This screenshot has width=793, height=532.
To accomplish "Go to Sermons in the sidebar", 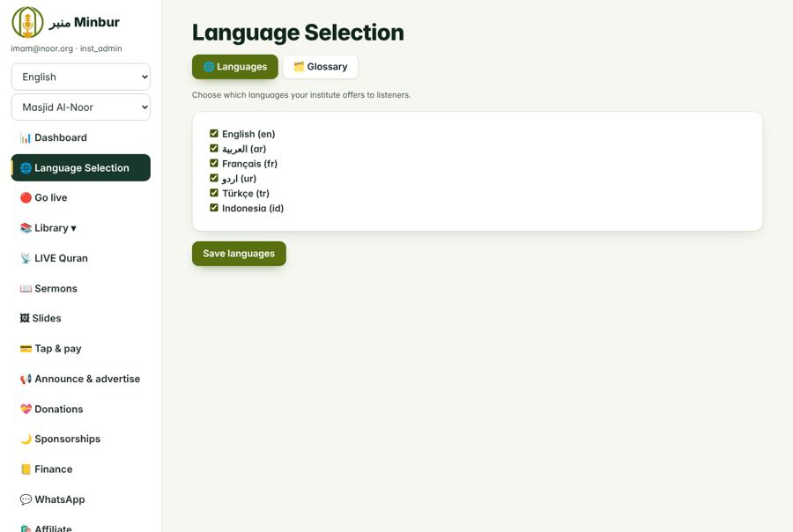I will pos(81,289).
